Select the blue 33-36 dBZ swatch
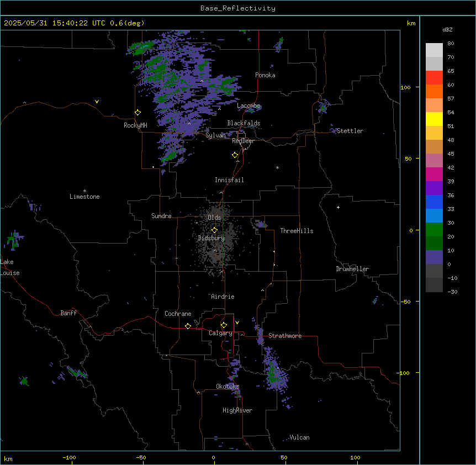Viewport: 476px width, 465px height. (434, 202)
